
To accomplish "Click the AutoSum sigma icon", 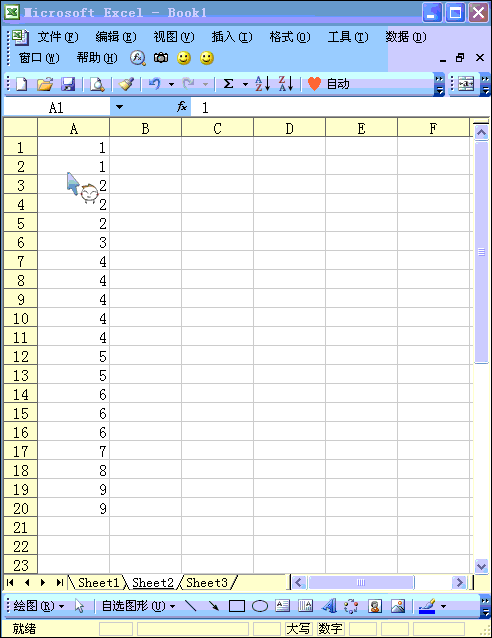I will 229,84.
